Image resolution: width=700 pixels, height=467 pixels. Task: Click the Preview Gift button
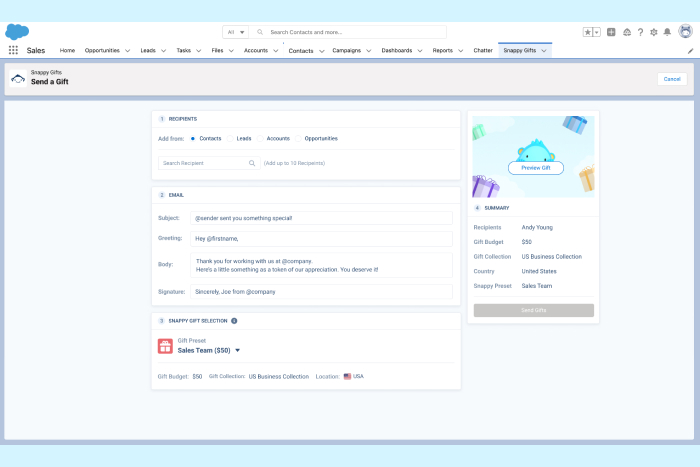pos(536,168)
